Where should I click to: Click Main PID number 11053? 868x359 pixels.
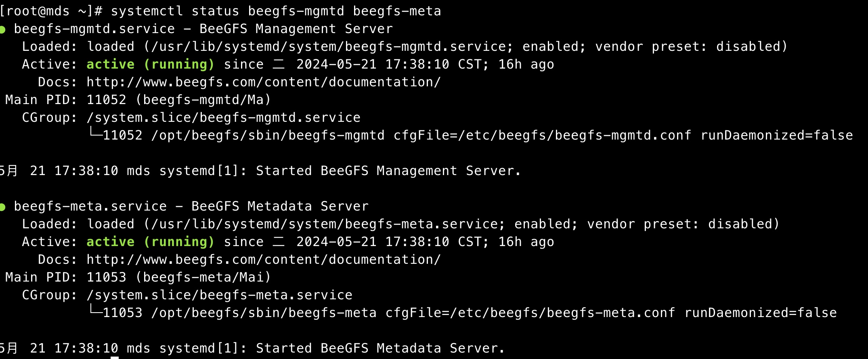107,277
